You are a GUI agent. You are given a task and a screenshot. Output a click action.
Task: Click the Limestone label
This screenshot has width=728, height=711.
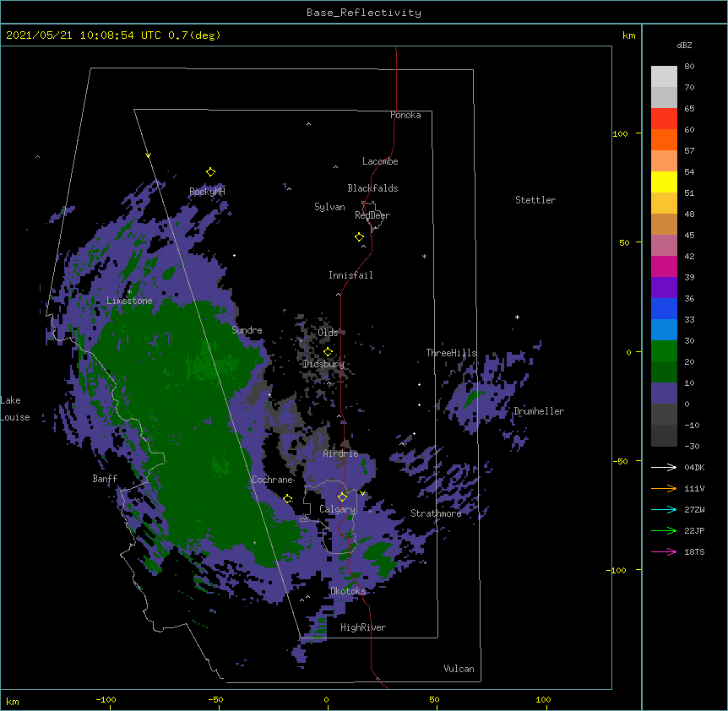(x=129, y=301)
